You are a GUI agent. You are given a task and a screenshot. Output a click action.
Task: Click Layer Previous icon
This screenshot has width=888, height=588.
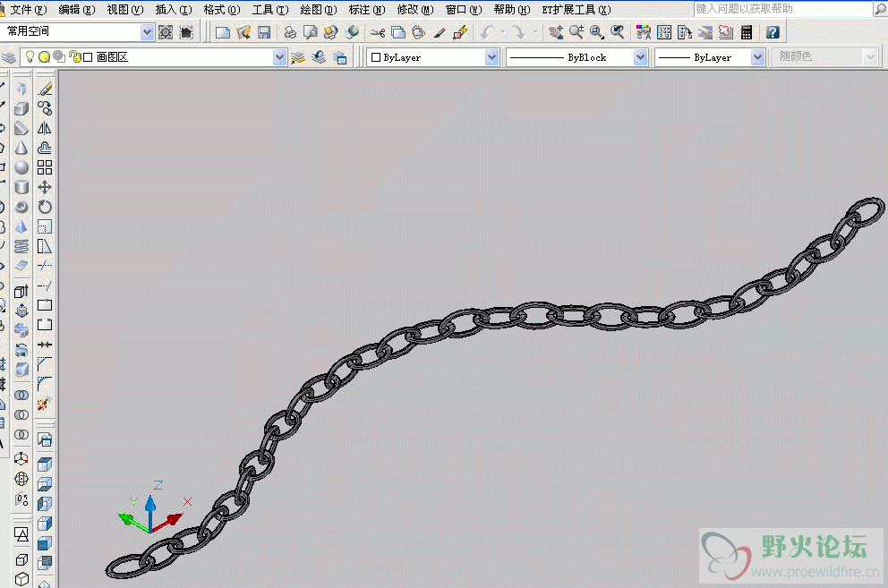tap(319, 57)
